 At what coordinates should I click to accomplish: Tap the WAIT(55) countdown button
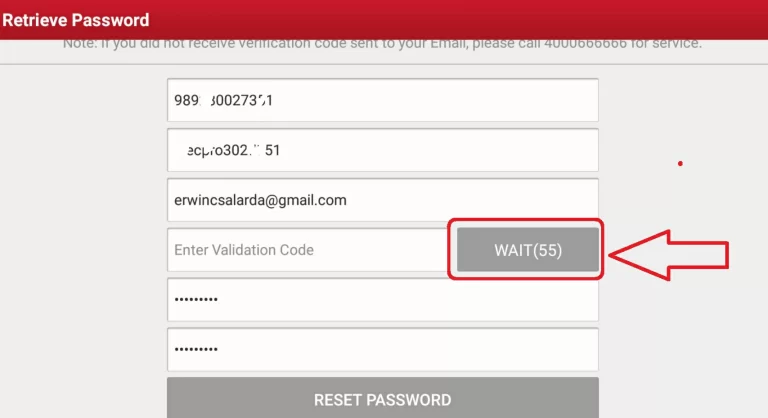click(528, 250)
